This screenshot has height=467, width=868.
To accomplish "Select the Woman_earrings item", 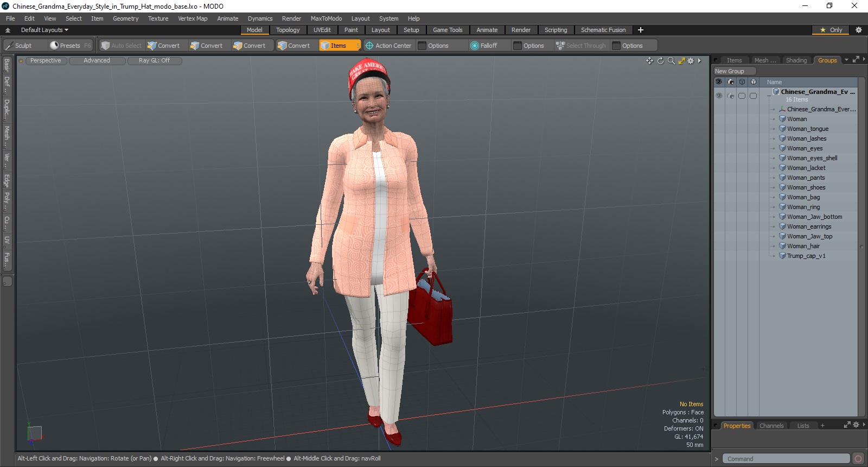I will point(809,226).
